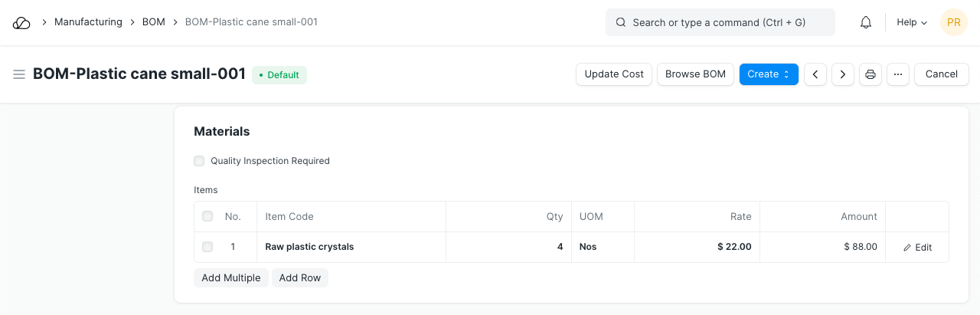Toggle the sidebar hamburger menu icon
This screenshot has width=980, height=315.
click(19, 74)
